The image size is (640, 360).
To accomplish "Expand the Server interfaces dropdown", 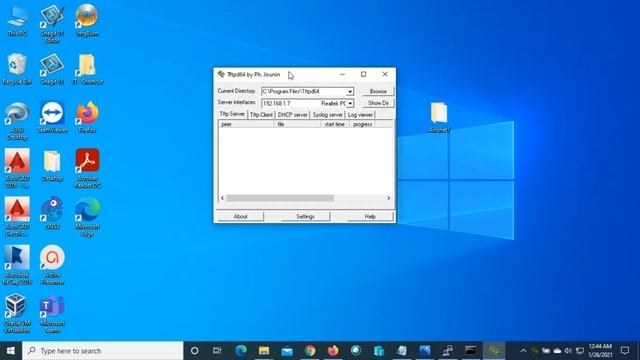I will (350, 104).
